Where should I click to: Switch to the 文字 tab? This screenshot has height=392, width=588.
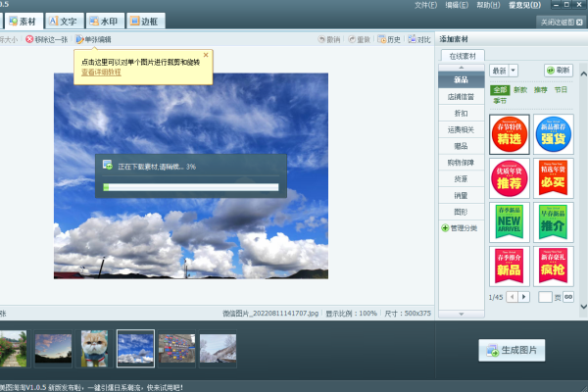tap(64, 21)
